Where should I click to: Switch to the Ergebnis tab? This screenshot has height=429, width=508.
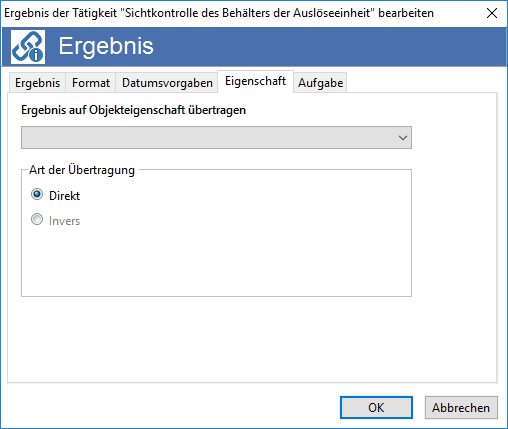tap(37, 83)
